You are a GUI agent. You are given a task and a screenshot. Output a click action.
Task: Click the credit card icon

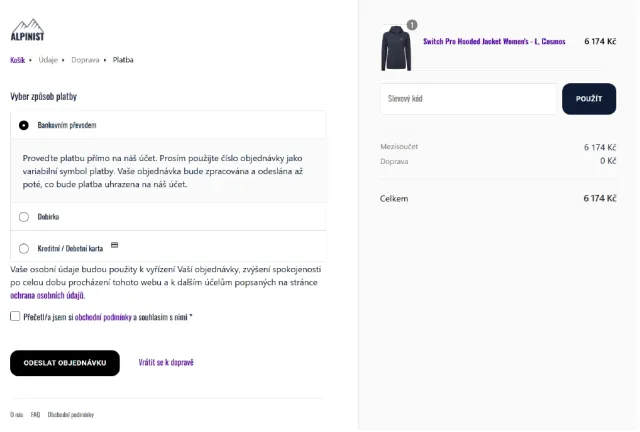115,245
